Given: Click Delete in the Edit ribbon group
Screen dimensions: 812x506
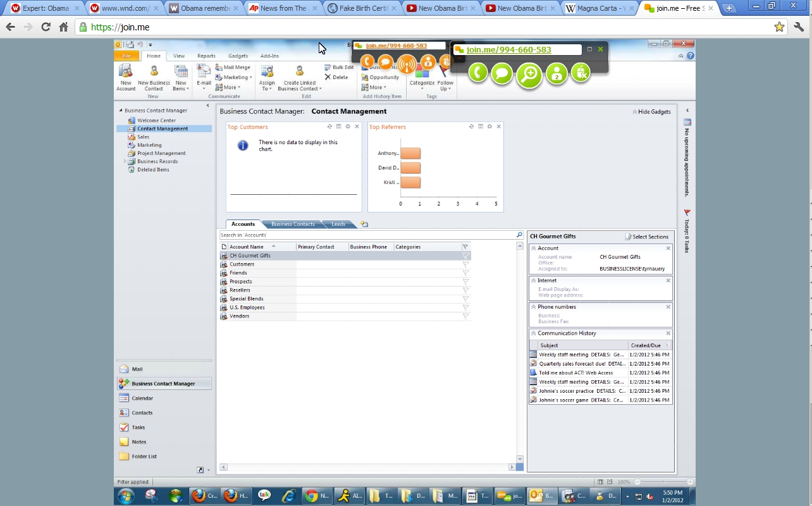Looking at the screenshot, I should (x=336, y=77).
